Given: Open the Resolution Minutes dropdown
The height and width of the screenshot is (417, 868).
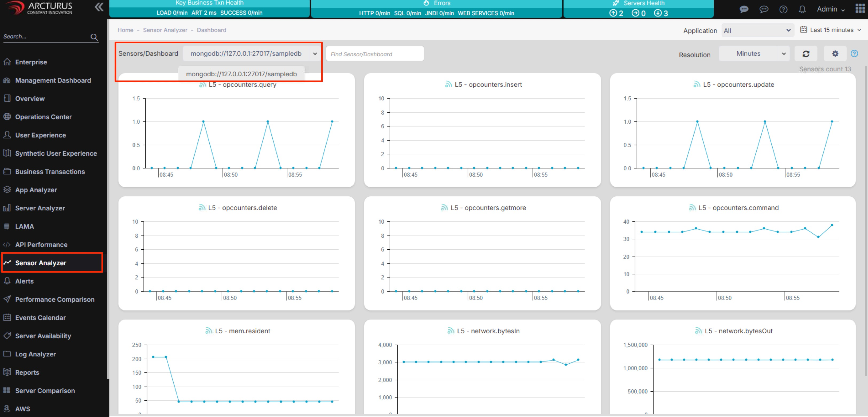Looking at the screenshot, I should pyautogui.click(x=754, y=54).
